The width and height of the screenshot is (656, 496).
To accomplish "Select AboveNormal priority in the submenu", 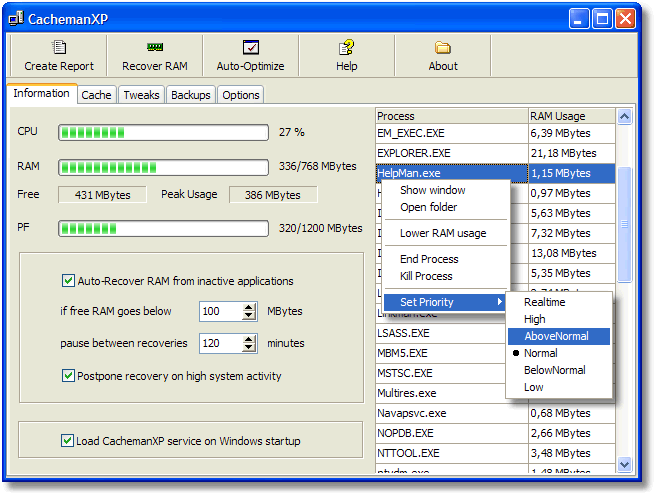I will point(556,336).
